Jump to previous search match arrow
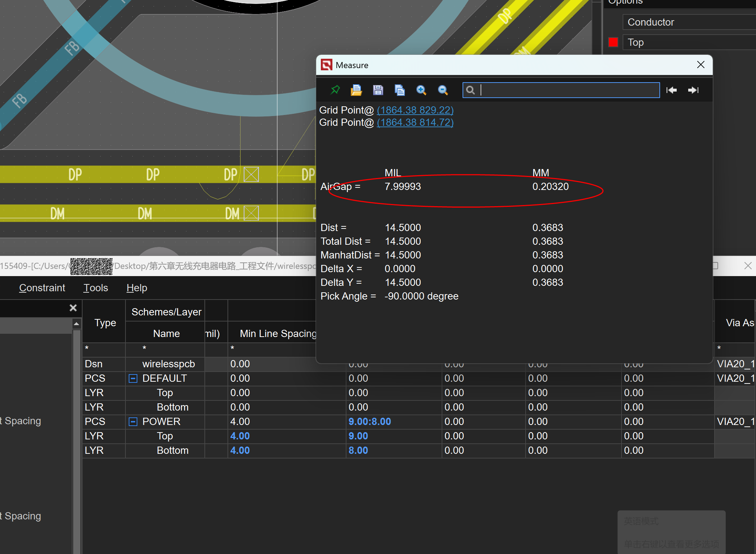 click(671, 90)
